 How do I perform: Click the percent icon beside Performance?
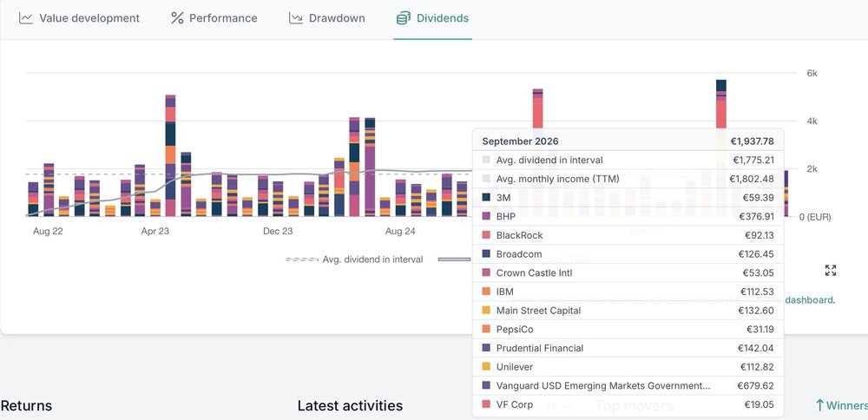click(x=177, y=18)
